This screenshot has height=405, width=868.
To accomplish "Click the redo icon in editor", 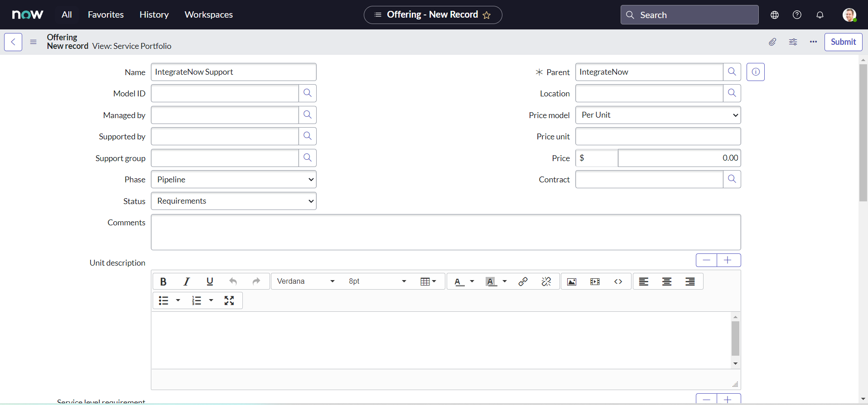I will tap(256, 281).
